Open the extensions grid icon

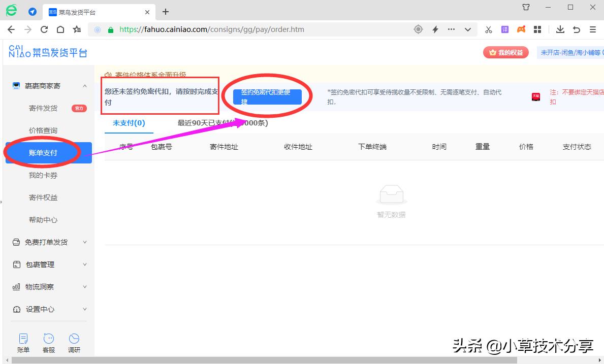click(x=537, y=29)
